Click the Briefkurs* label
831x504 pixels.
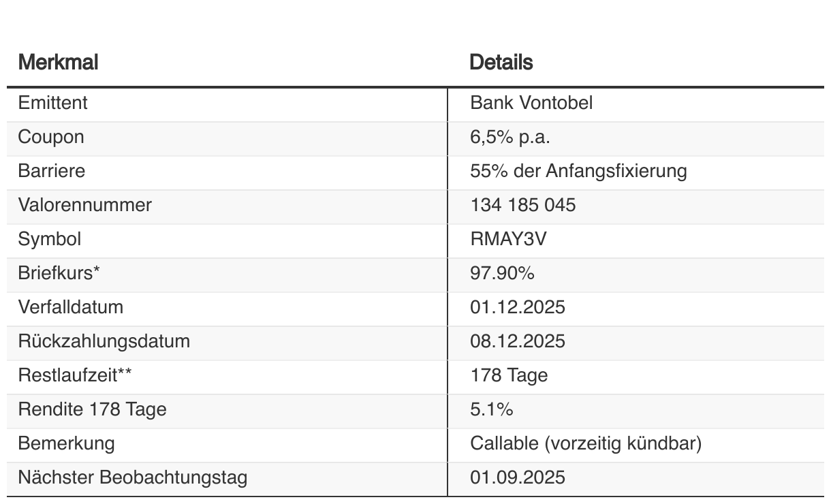(x=59, y=273)
